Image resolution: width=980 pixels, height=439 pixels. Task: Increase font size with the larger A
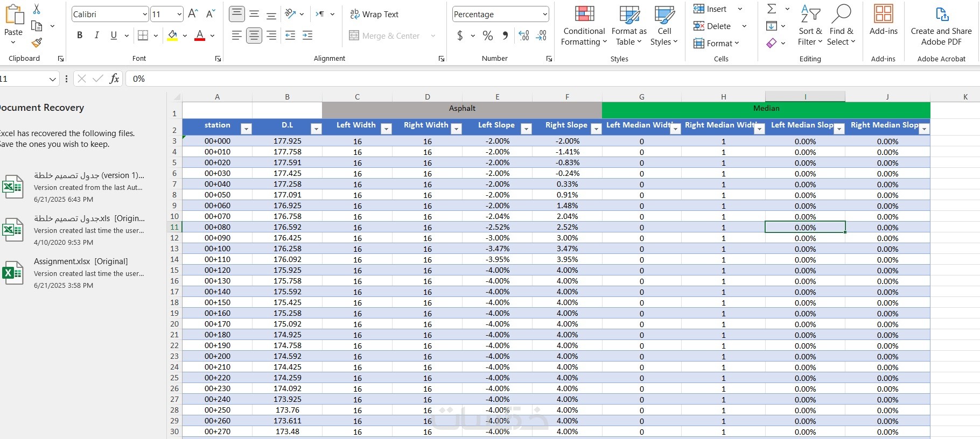tap(193, 14)
